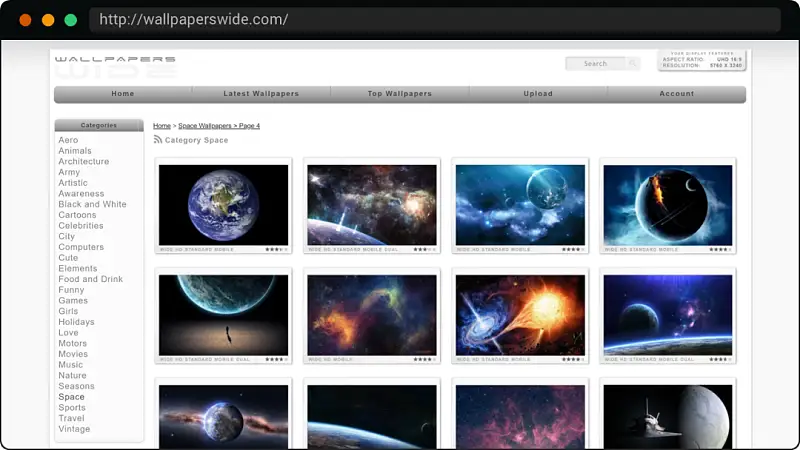The width and height of the screenshot is (800, 450).
Task: Click the orange window dot
Action: click(26, 20)
